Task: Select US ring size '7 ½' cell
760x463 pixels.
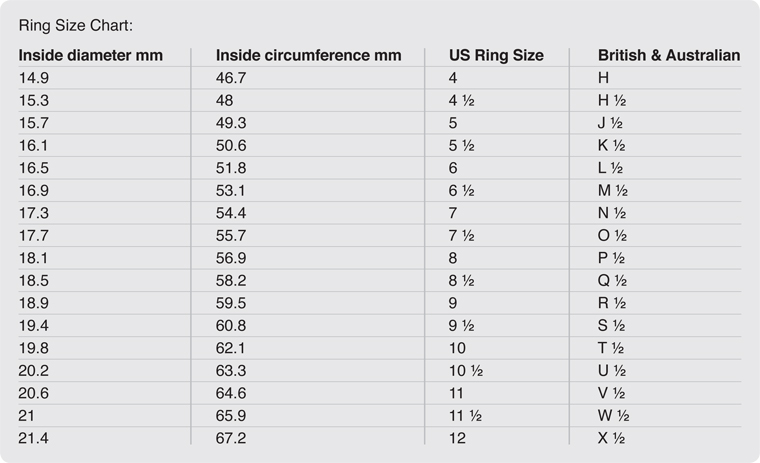Action: click(x=461, y=235)
